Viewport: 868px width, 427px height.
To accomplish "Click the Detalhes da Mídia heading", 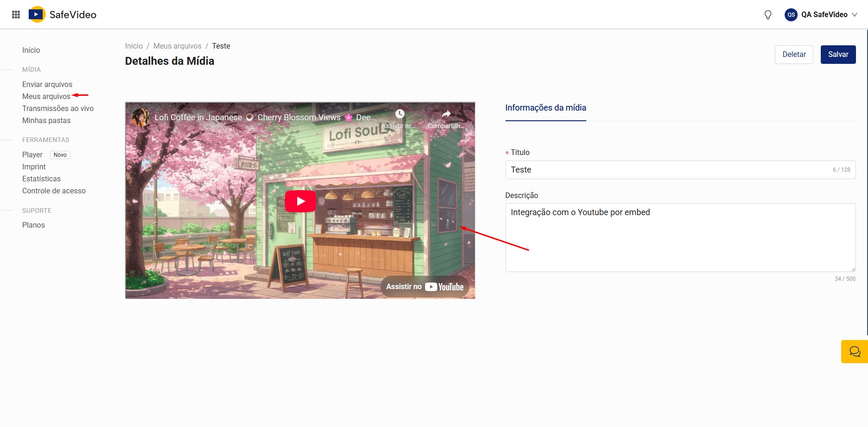I will pos(169,61).
